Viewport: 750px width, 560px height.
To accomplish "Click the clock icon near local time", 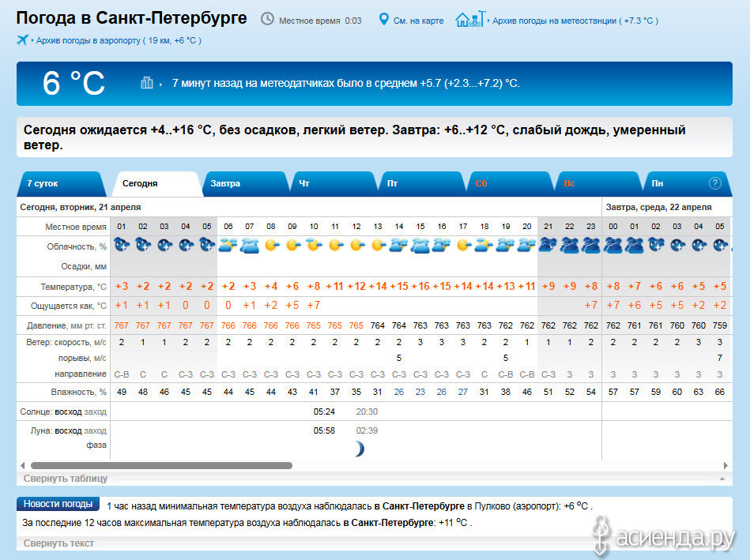I will [x=268, y=20].
